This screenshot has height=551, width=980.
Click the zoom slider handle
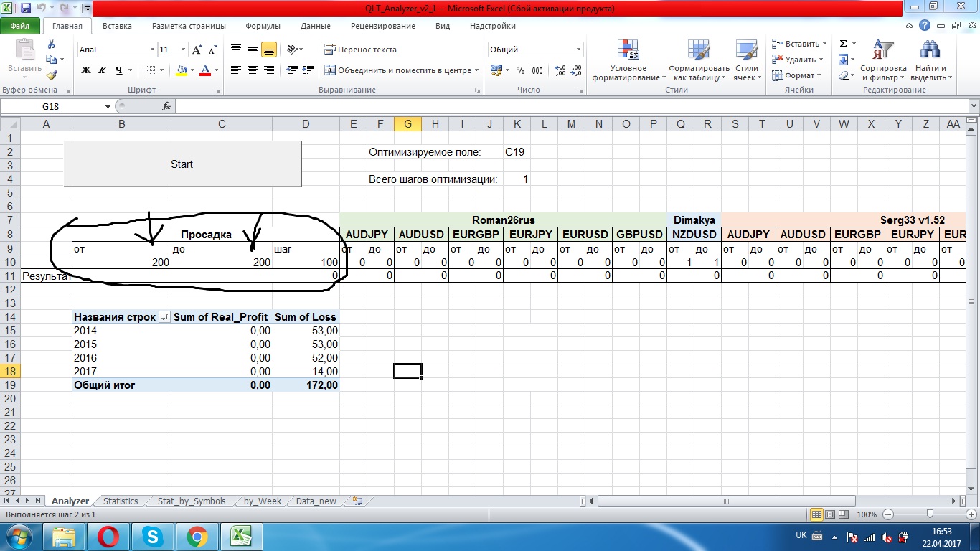(930, 514)
